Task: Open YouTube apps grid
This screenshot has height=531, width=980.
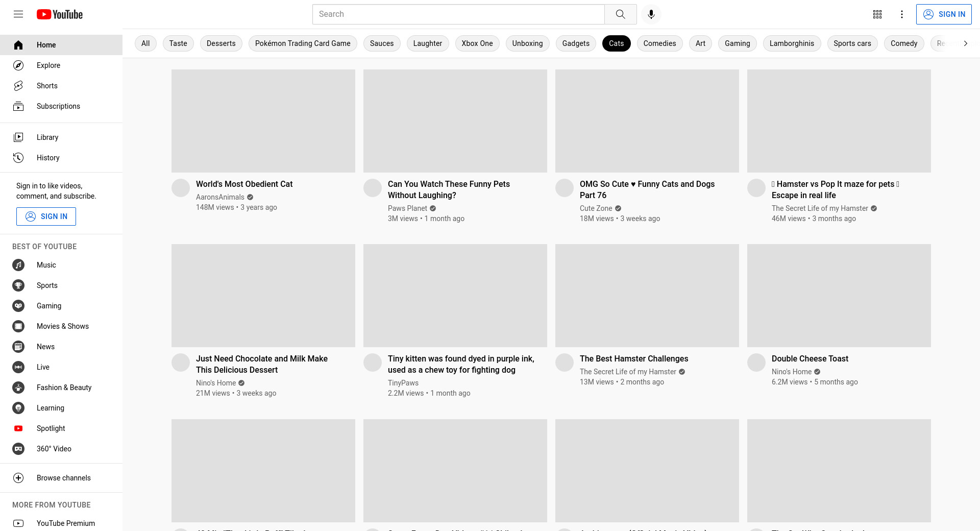Action: click(877, 14)
